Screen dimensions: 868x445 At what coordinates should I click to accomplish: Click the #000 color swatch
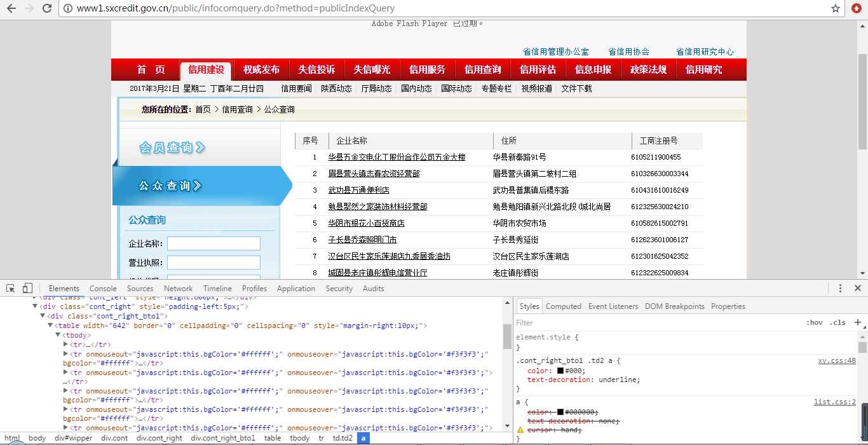pos(560,371)
